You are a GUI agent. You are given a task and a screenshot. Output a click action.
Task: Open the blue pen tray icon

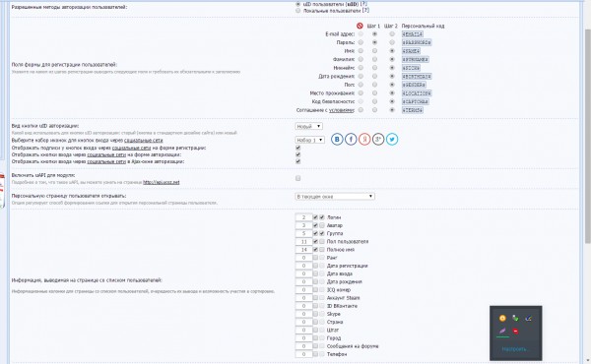528,318
